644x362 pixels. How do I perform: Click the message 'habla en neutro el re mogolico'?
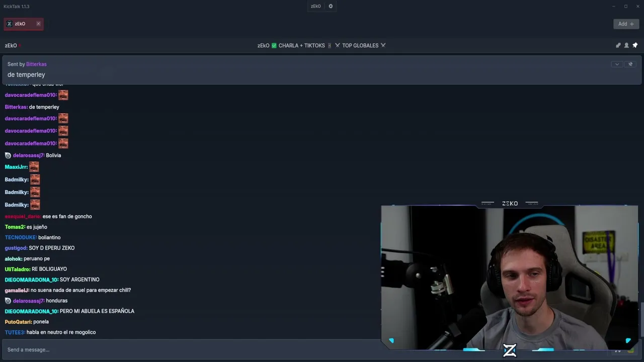(x=61, y=332)
